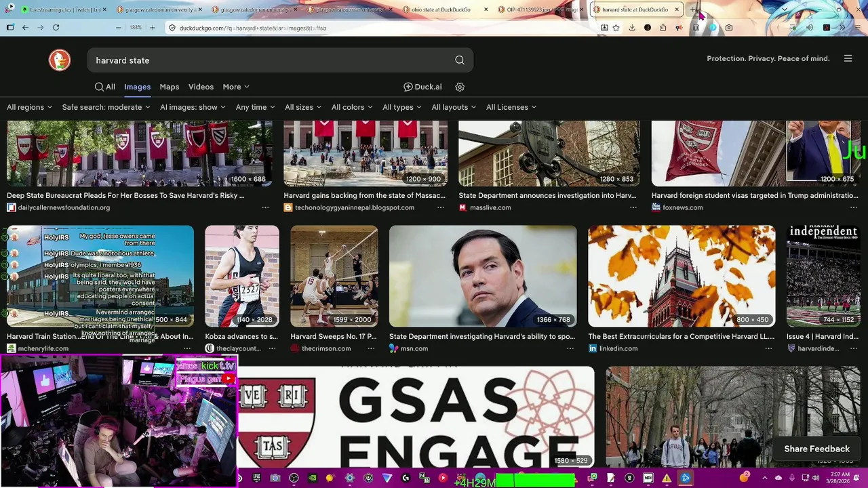Open the NVIDIA taskbar icon
868x488 pixels.
[312, 478]
